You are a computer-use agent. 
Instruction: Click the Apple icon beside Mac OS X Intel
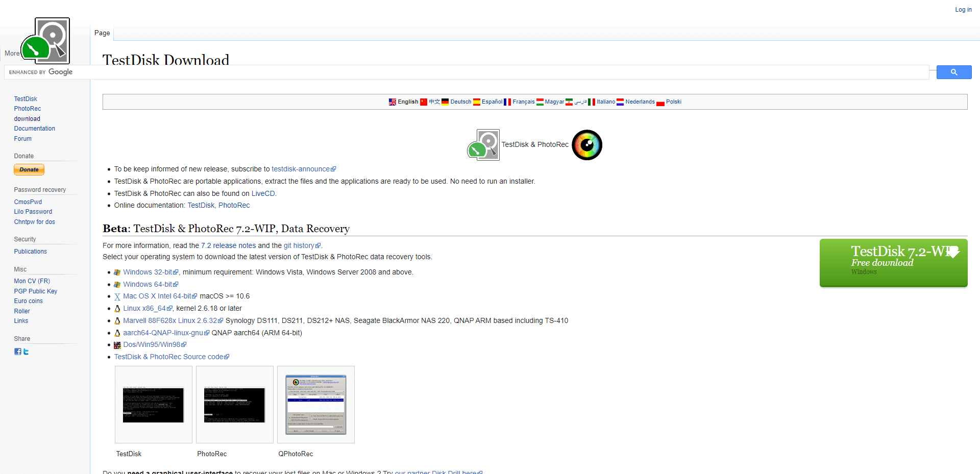(117, 296)
